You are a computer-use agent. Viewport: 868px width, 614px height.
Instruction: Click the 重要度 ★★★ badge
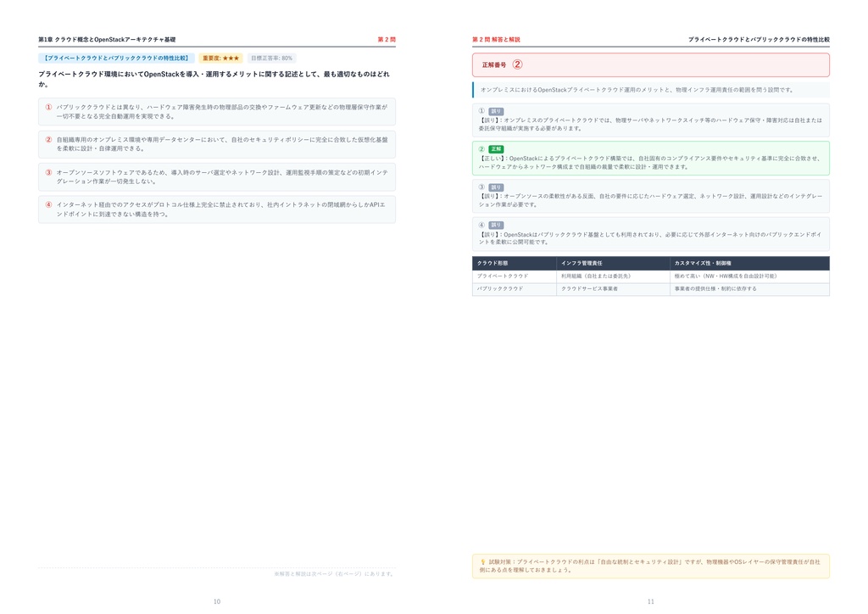(x=221, y=59)
